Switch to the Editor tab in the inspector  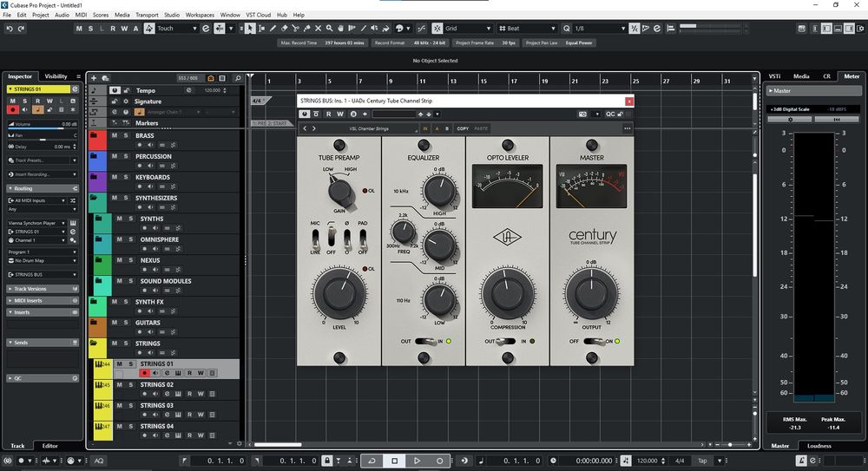tap(49, 446)
